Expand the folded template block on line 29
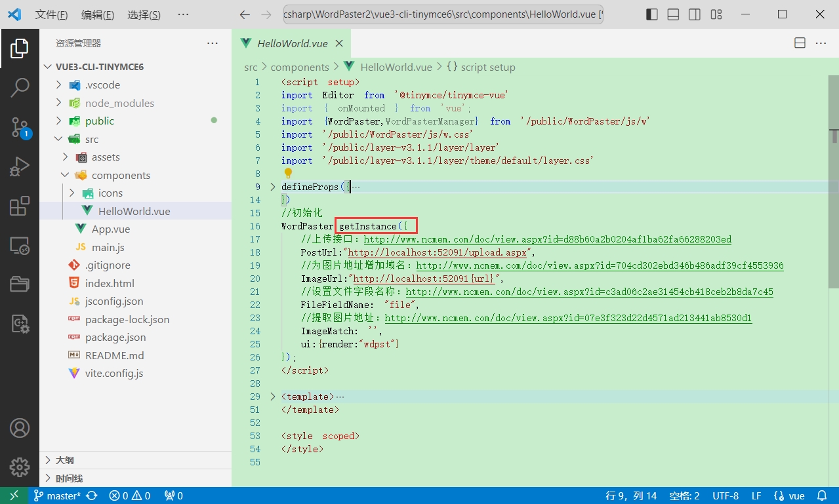 pyautogui.click(x=273, y=397)
